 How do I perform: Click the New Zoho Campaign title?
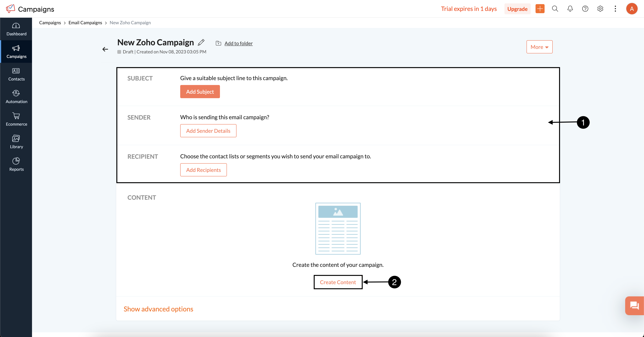pyautogui.click(x=156, y=43)
